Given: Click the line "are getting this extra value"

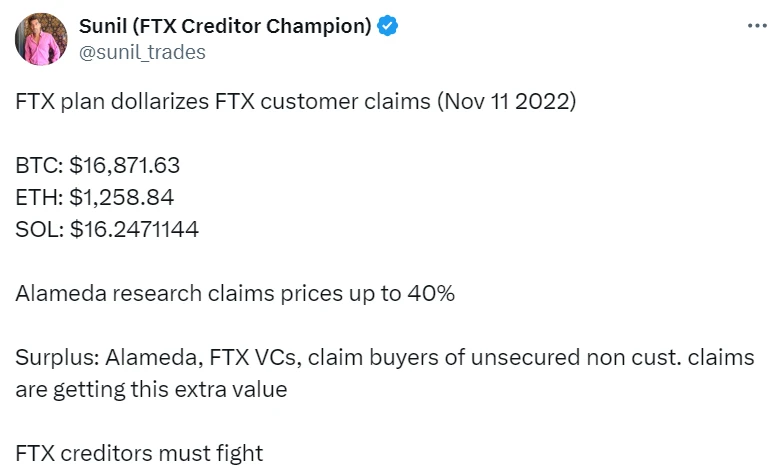Looking at the screenshot, I should tap(151, 389).
